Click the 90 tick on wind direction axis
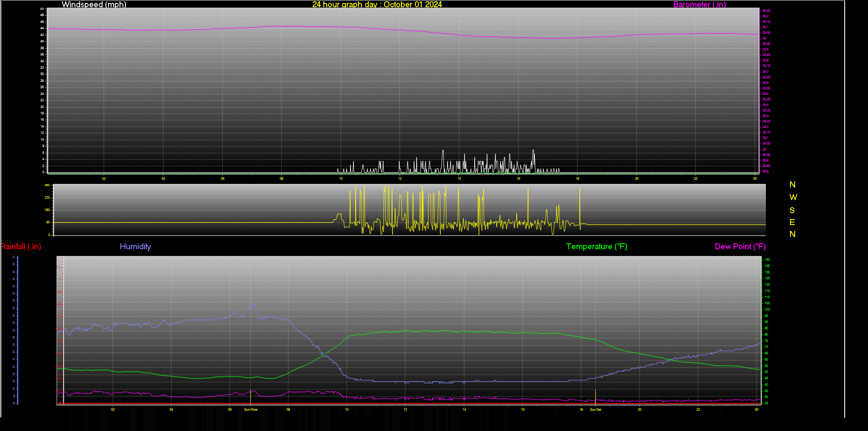This screenshot has width=868, height=431. click(x=48, y=222)
